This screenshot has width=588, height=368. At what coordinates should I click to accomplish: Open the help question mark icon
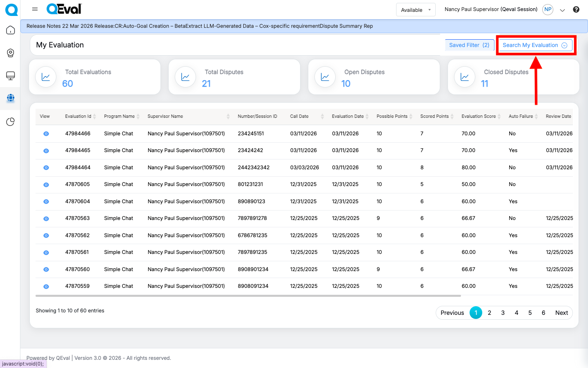(576, 9)
